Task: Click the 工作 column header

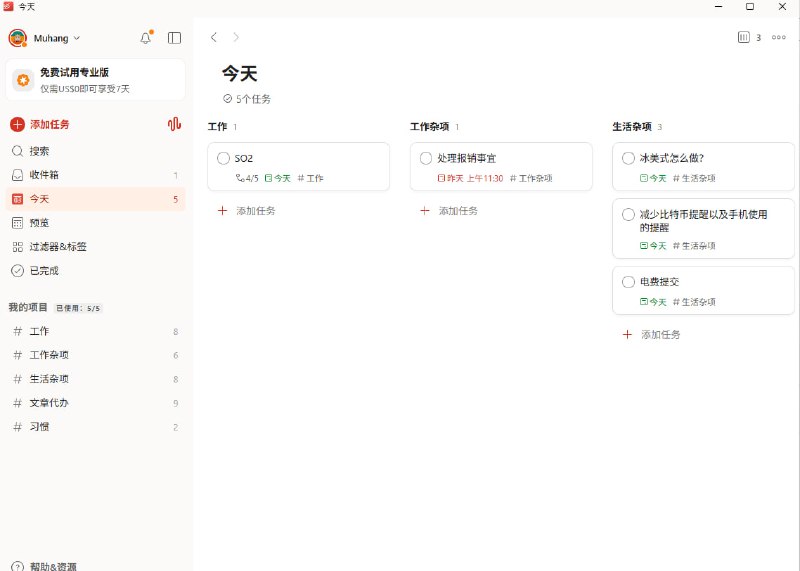Action: click(217, 127)
